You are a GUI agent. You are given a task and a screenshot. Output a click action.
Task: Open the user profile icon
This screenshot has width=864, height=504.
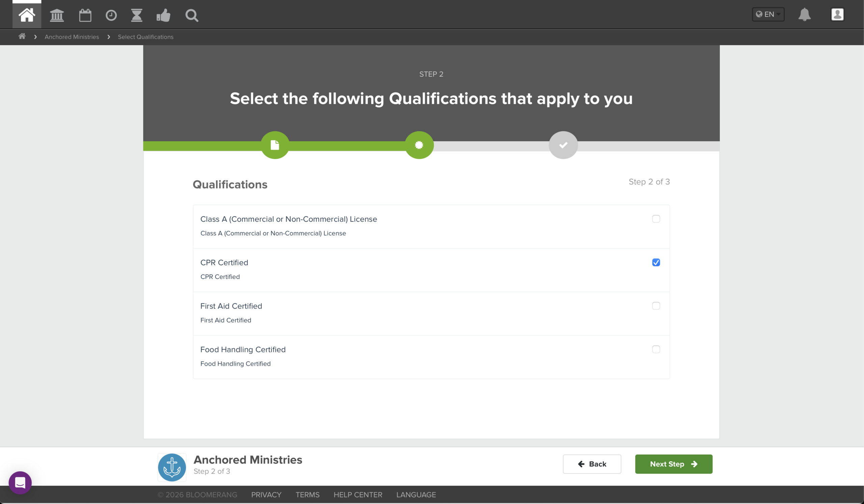coord(837,15)
